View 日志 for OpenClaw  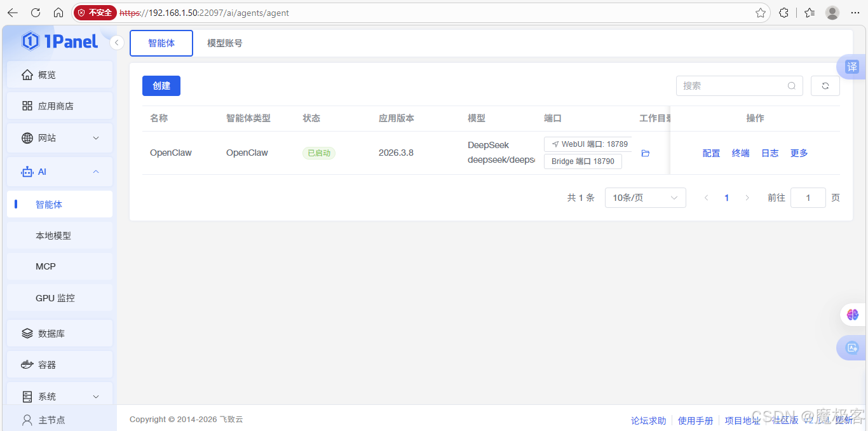pyautogui.click(x=770, y=153)
